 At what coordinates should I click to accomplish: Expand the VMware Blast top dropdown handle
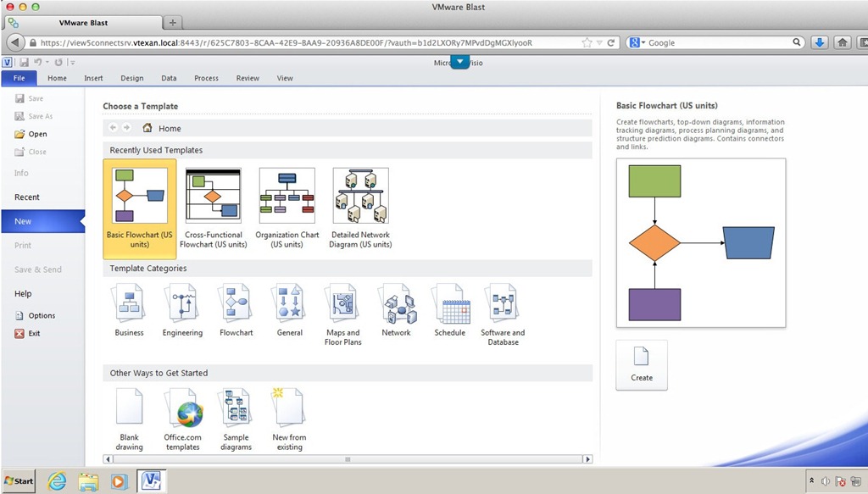(x=459, y=62)
